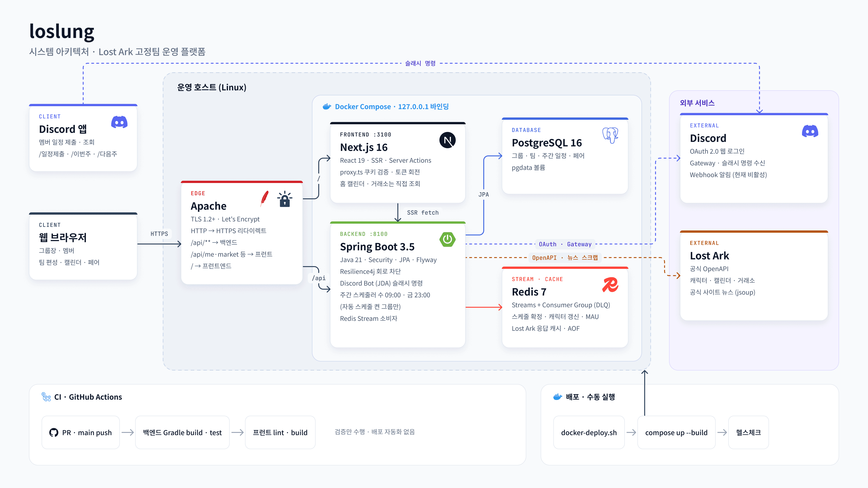Viewport: 868px width, 488px height.
Task: Click the 외부 서비스 heading
Action: (697, 103)
